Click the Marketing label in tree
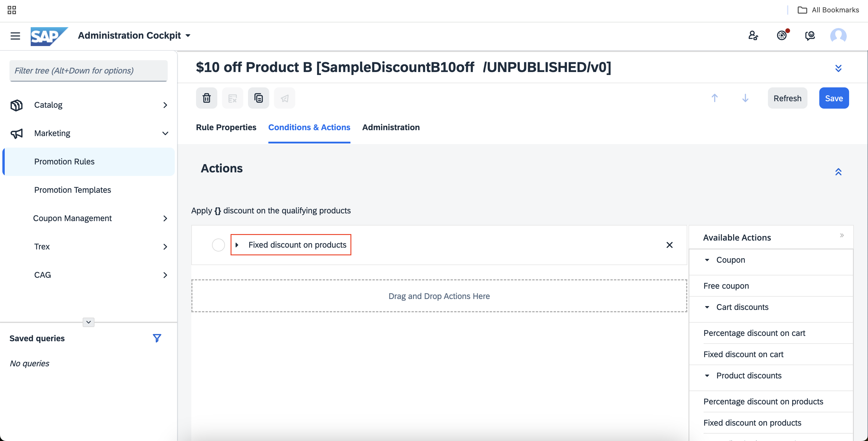This screenshot has height=441, width=868. click(x=52, y=133)
